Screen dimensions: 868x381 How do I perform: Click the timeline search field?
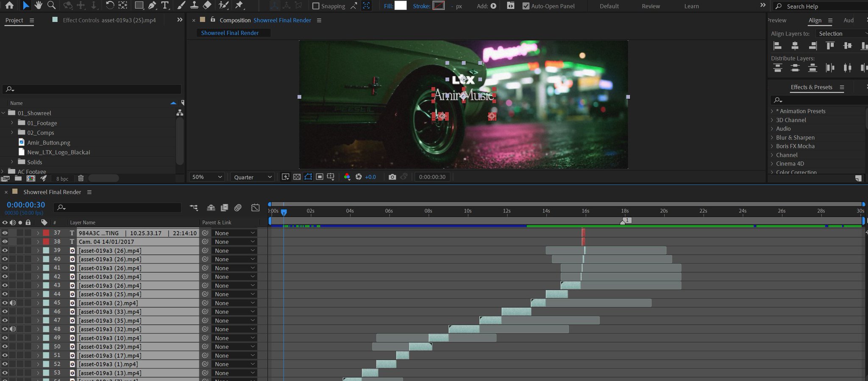tap(117, 207)
